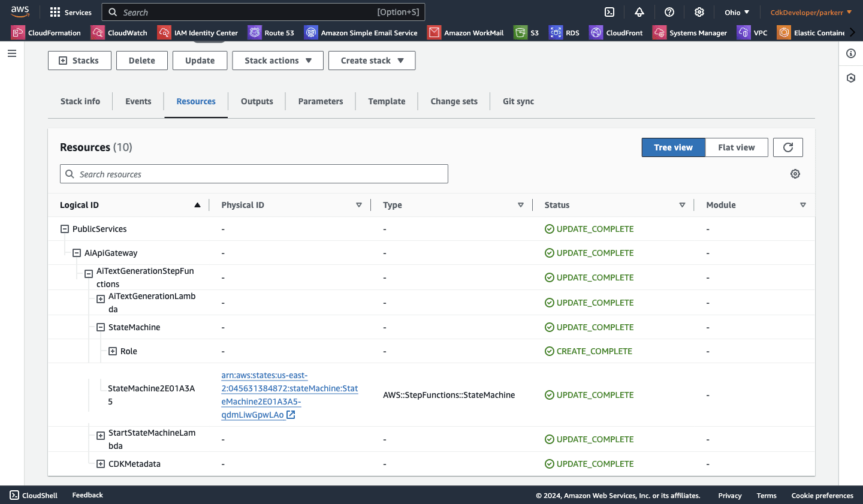Open CloudShell from the footer
The width and height of the screenshot is (863, 504).
(x=34, y=495)
